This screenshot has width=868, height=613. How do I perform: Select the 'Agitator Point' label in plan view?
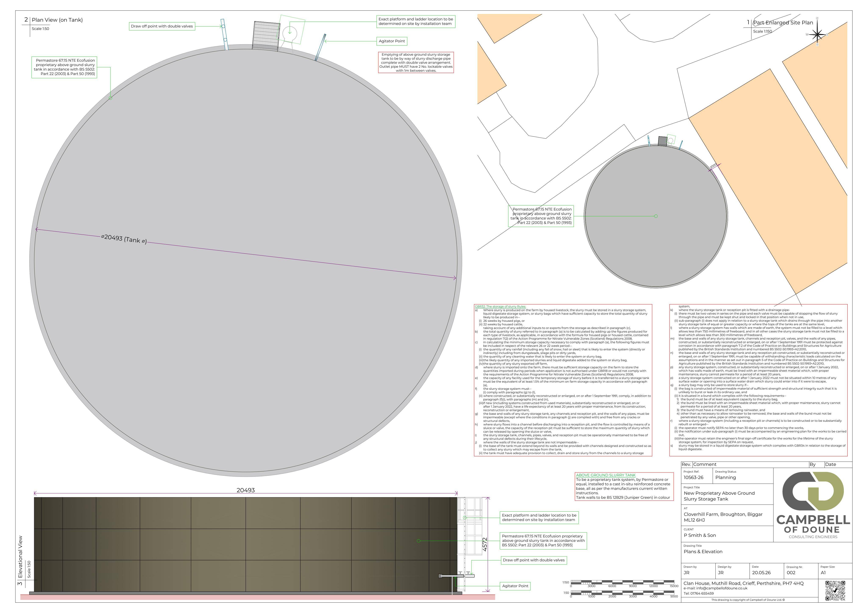392,41
